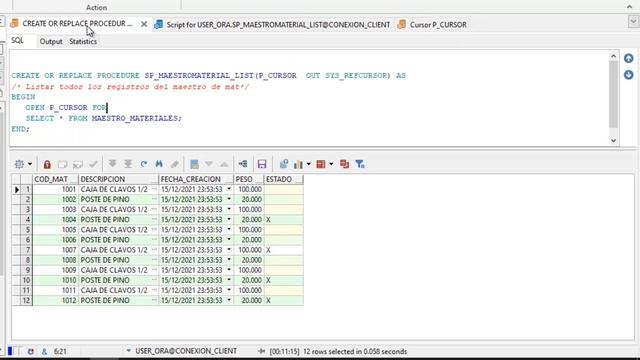Image resolution: width=640 pixels, height=360 pixels.
Task: Click SQL editor scrollbar down arrow
Action: [613, 140]
